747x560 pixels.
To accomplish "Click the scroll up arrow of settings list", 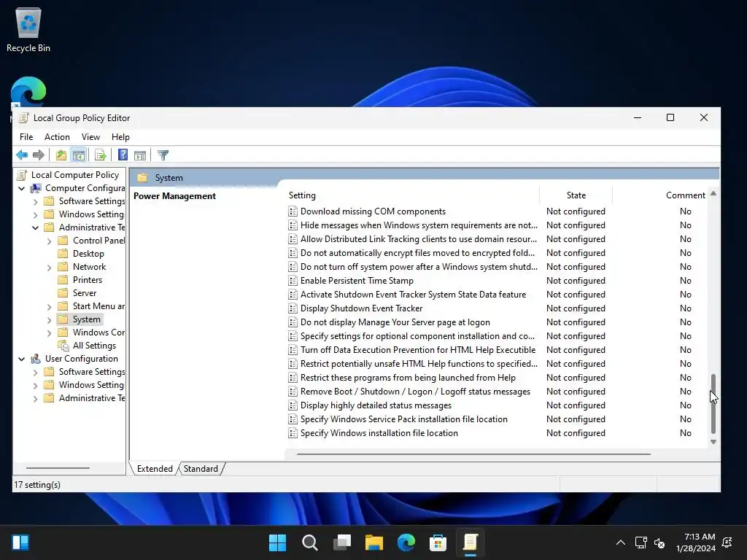I will pos(713,193).
